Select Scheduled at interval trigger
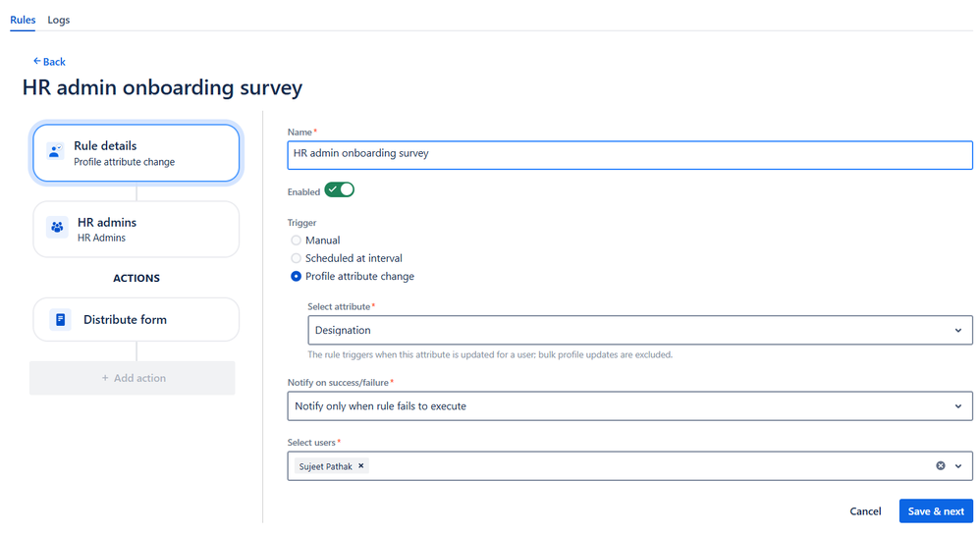 point(297,258)
